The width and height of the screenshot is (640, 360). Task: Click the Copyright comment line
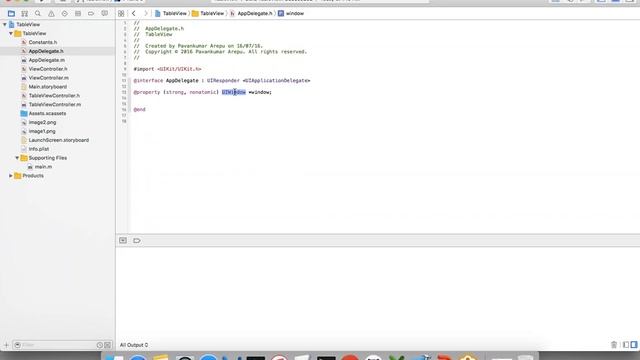tap(220, 52)
